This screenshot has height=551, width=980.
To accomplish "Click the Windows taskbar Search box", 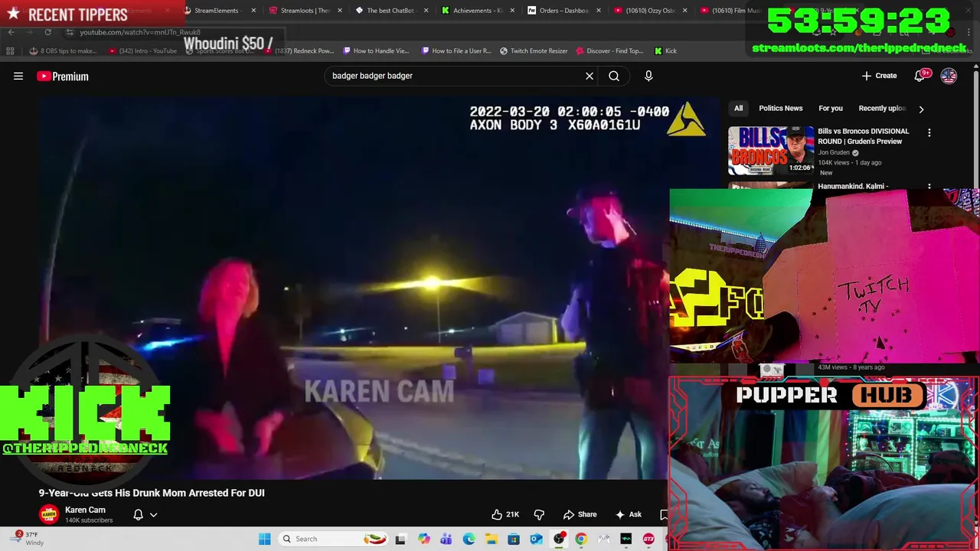I will tap(333, 539).
